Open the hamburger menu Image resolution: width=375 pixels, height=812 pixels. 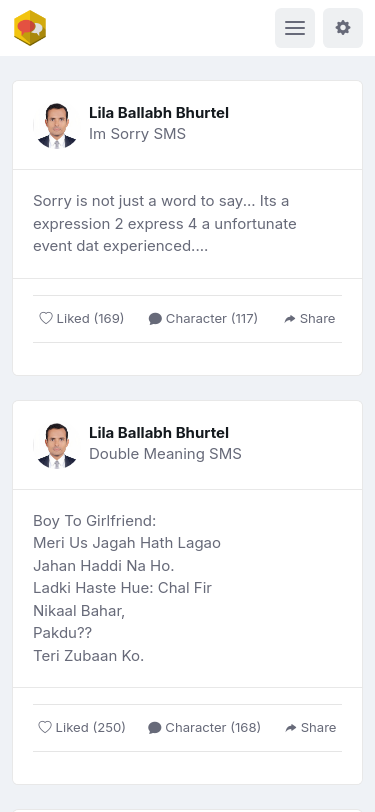coord(295,28)
